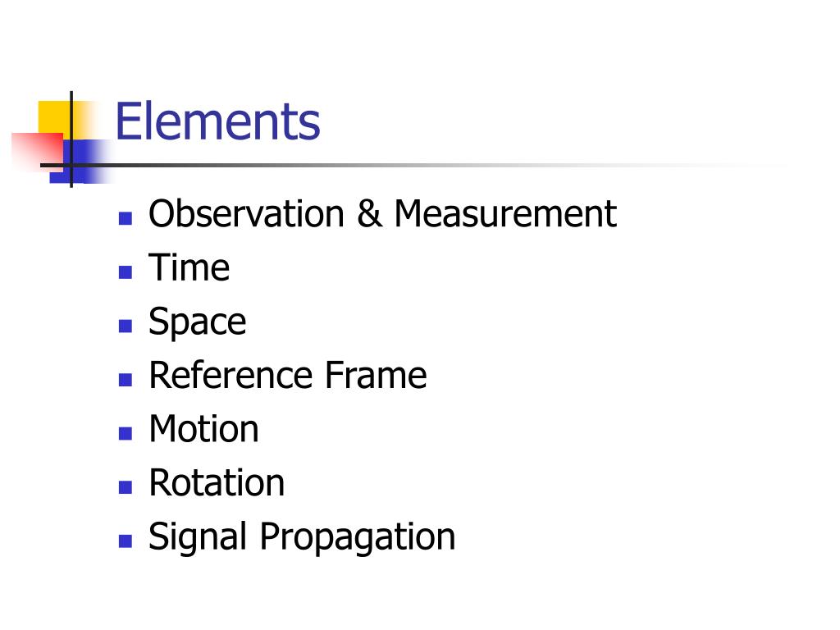Click the Time bullet text
840x630 pixels.
tap(189, 267)
